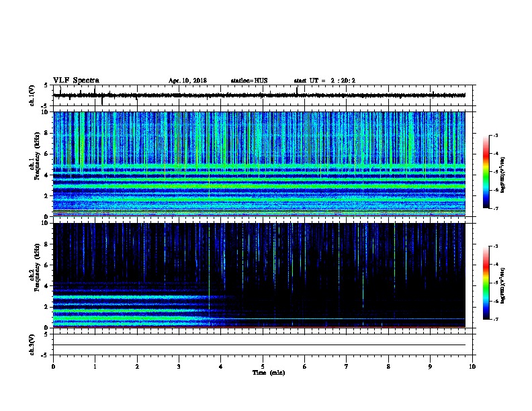Click the ch.2 "Frequency (kHz)" axis label
The image size is (532, 411).
[37, 267]
